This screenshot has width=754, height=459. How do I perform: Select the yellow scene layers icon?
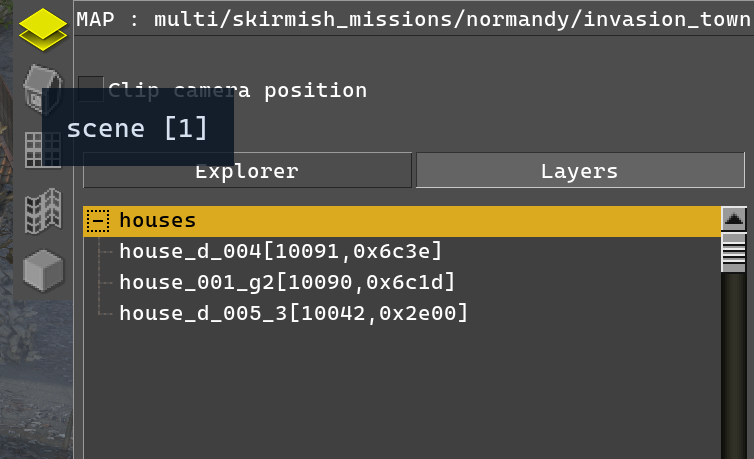pos(43,29)
